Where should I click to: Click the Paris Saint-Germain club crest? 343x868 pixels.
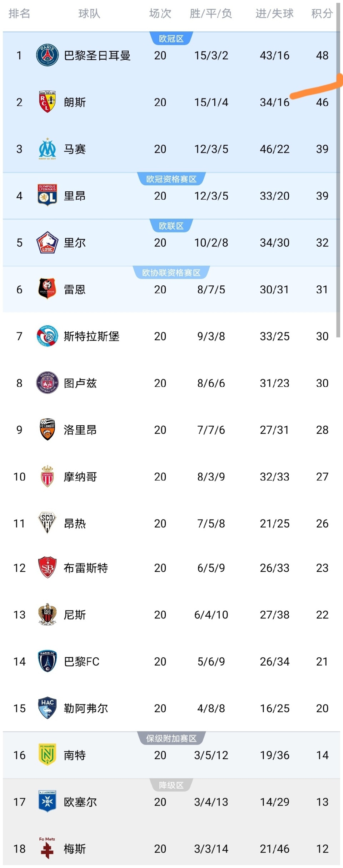pos(47,55)
